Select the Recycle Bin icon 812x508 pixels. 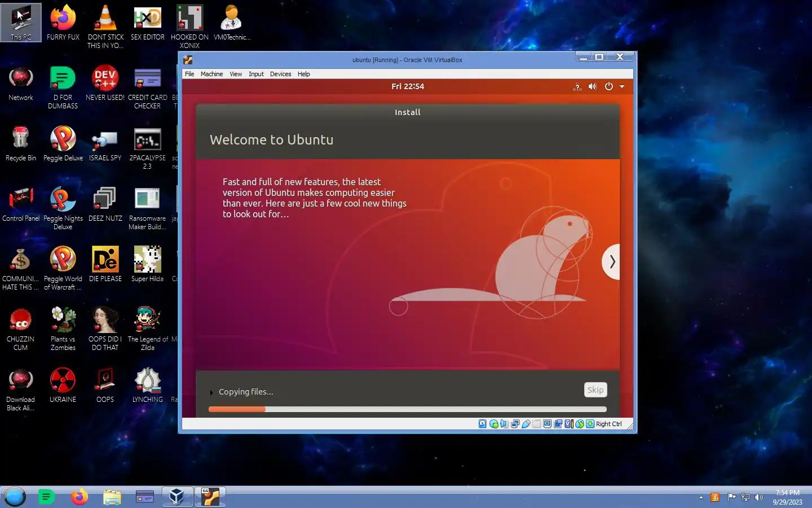click(21, 144)
